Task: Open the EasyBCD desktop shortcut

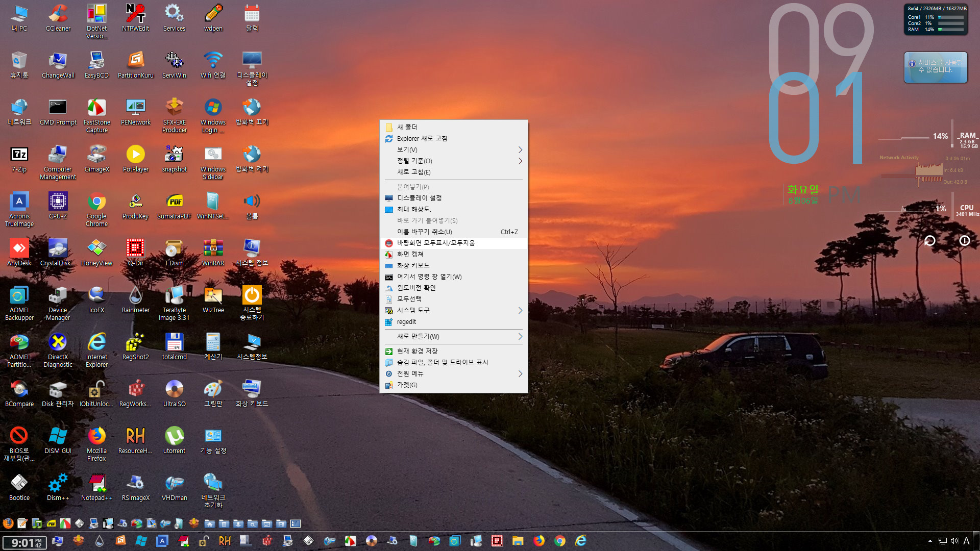Action: [x=96, y=65]
